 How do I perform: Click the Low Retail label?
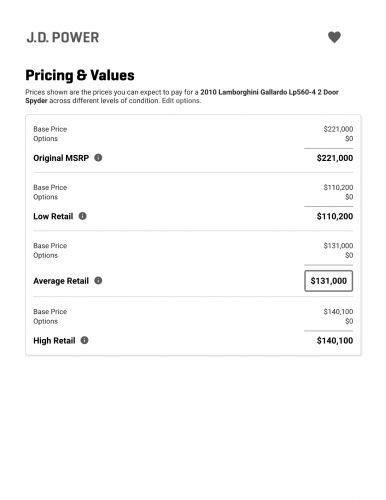point(53,216)
